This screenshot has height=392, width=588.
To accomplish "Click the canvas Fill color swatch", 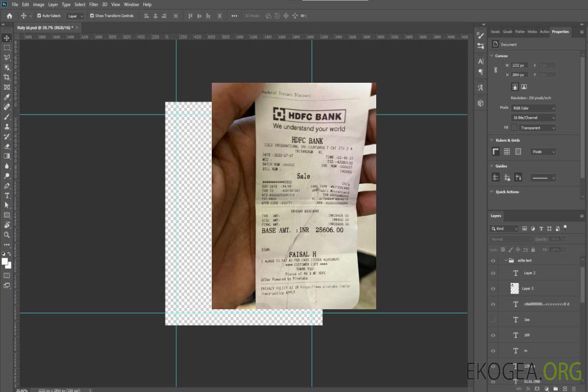I will click(514, 128).
